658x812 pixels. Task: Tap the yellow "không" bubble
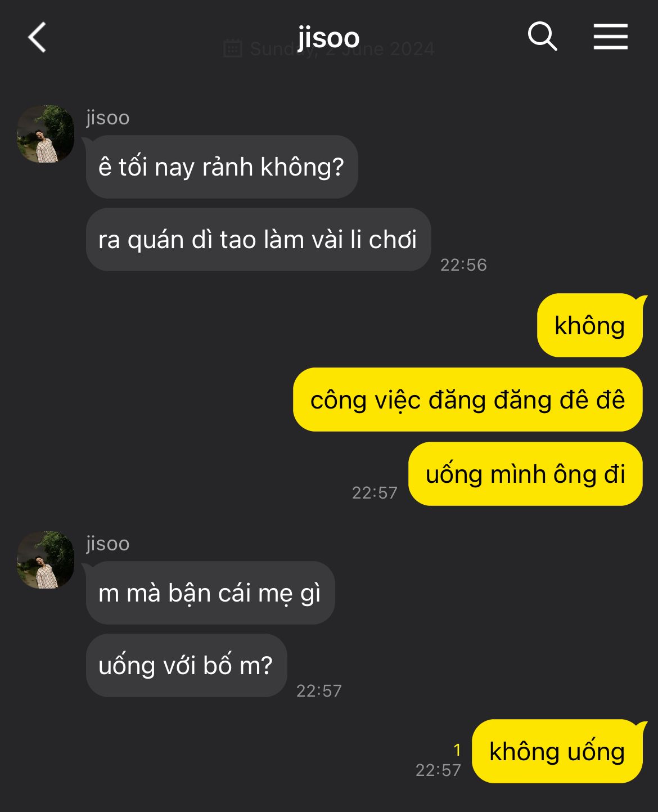589,325
